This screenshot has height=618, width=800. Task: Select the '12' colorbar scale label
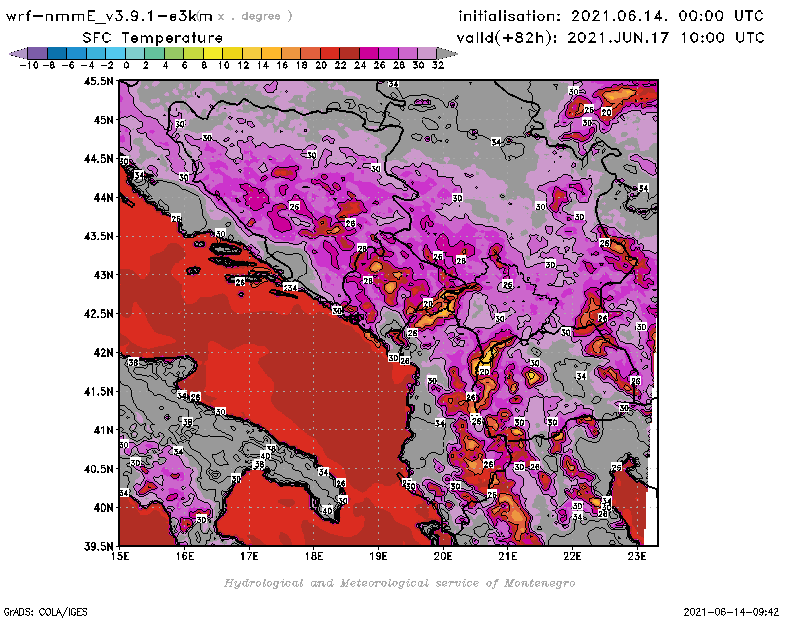[243, 65]
